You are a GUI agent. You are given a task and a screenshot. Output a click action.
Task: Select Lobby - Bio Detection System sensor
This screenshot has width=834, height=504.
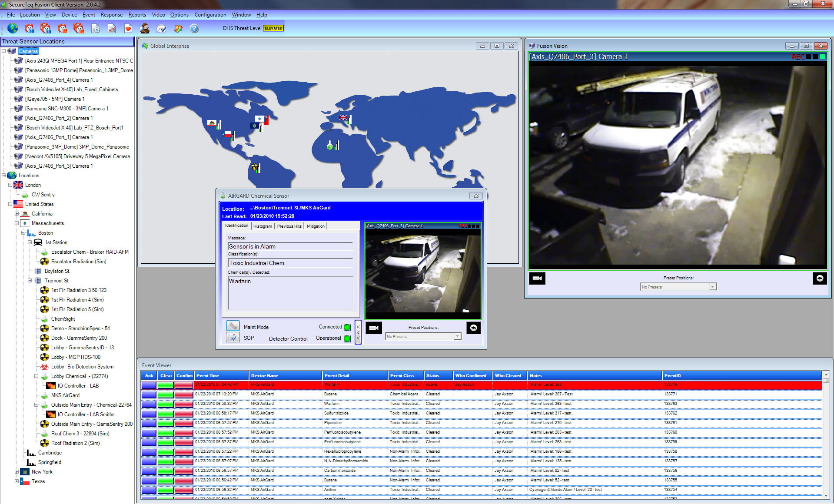pyautogui.click(x=82, y=367)
